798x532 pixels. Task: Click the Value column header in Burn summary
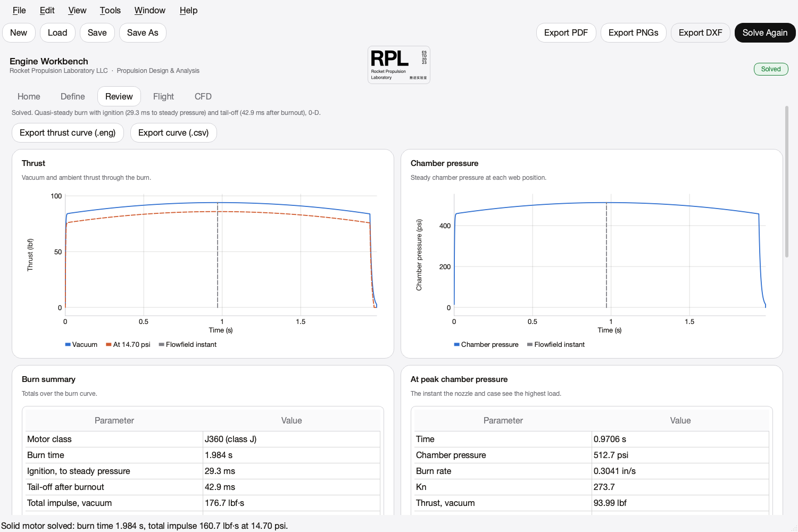[x=292, y=420]
